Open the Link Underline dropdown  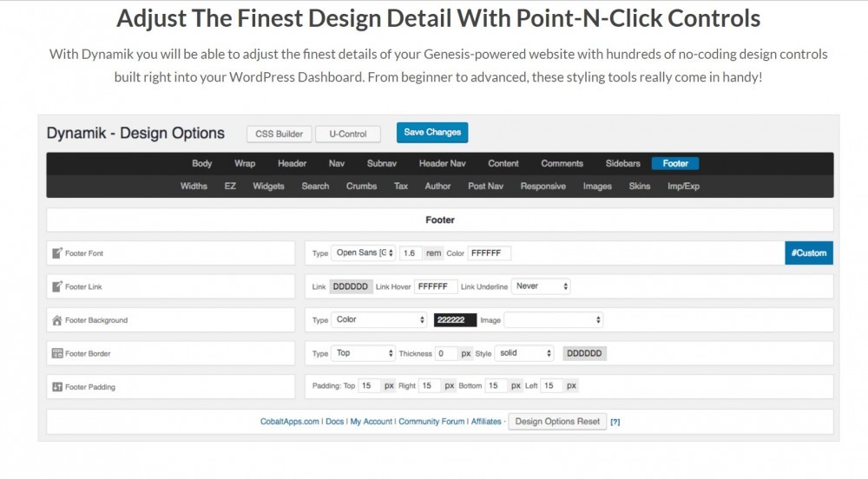541,286
